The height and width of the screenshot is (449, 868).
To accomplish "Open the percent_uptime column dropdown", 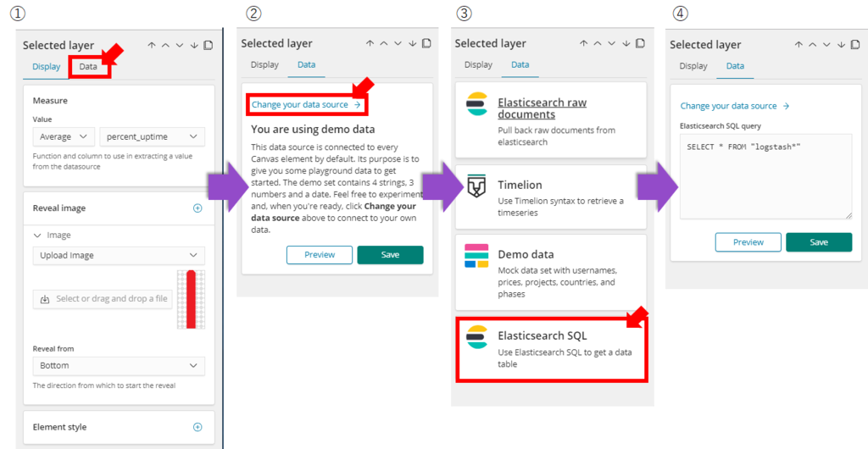I will coord(153,136).
